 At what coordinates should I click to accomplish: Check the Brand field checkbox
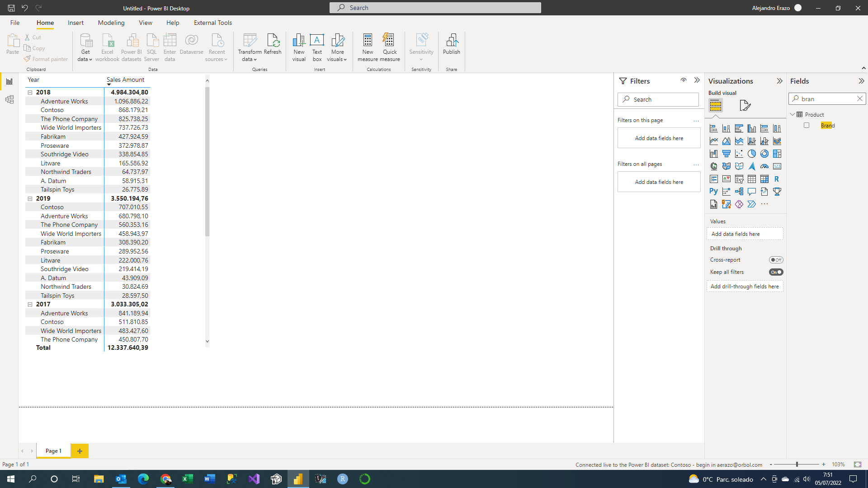(x=807, y=125)
